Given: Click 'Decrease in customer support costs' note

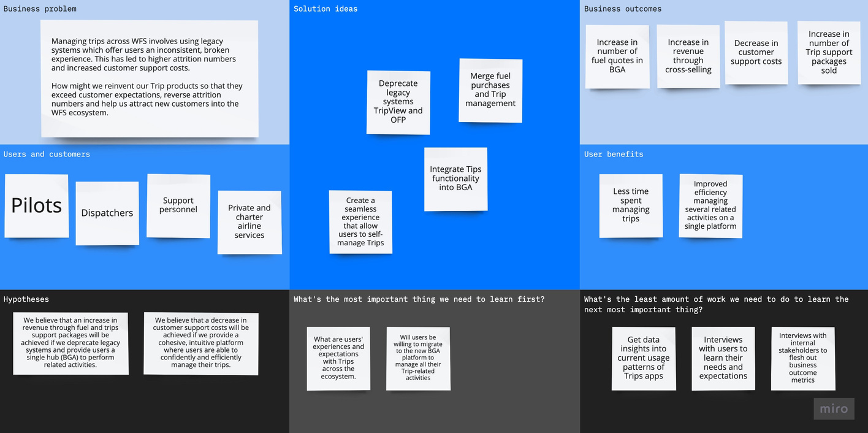Looking at the screenshot, I should [756, 53].
